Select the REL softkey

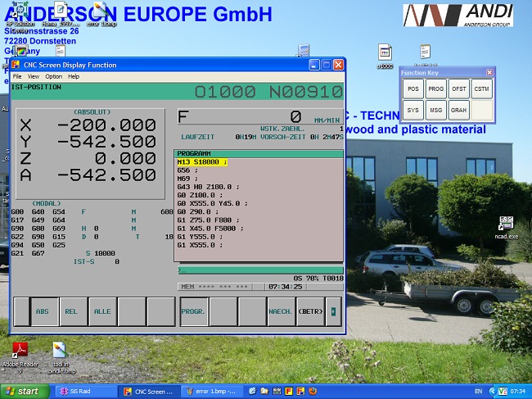[x=74, y=311]
